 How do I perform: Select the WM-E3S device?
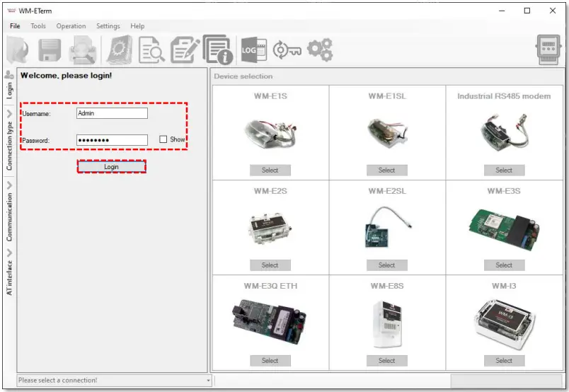(x=504, y=265)
